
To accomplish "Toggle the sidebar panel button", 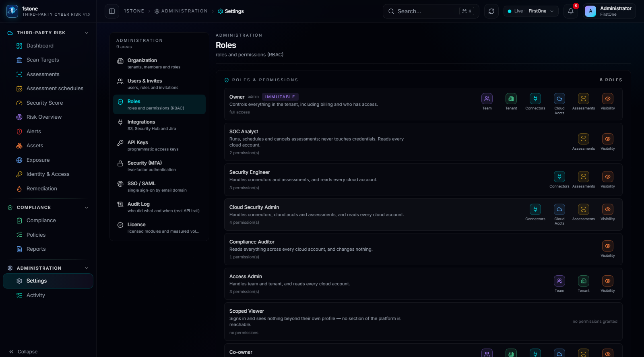I will point(112,11).
